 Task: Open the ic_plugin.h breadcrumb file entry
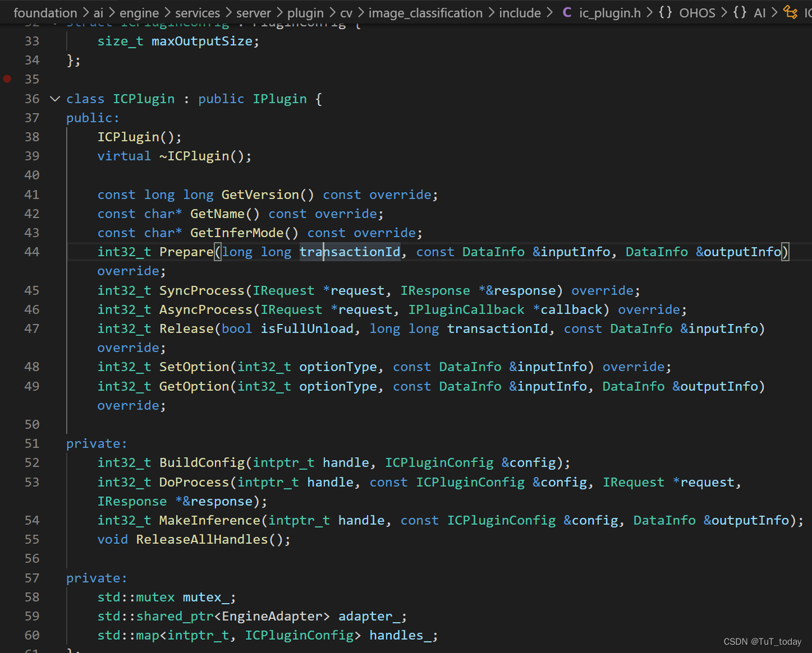(x=610, y=13)
